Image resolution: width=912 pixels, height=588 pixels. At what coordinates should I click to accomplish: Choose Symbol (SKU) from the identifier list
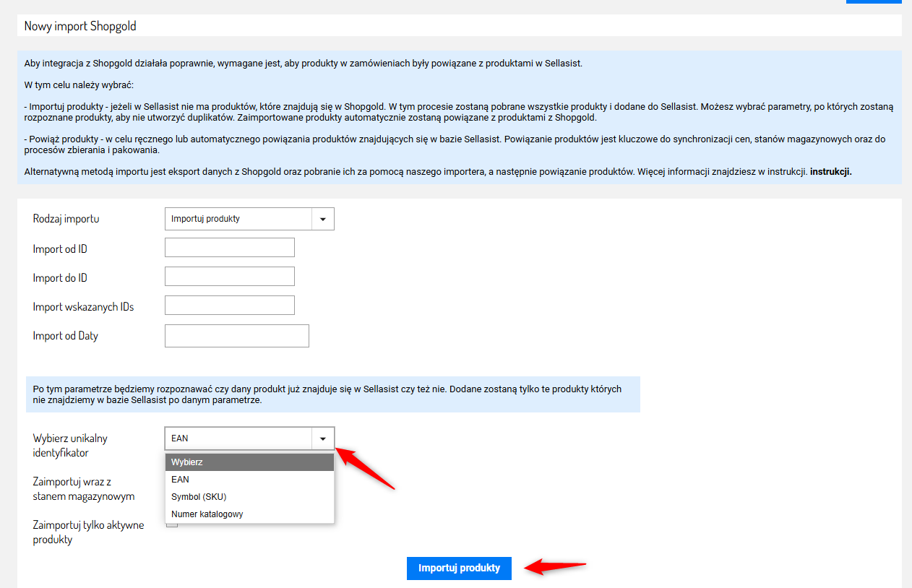(249, 497)
